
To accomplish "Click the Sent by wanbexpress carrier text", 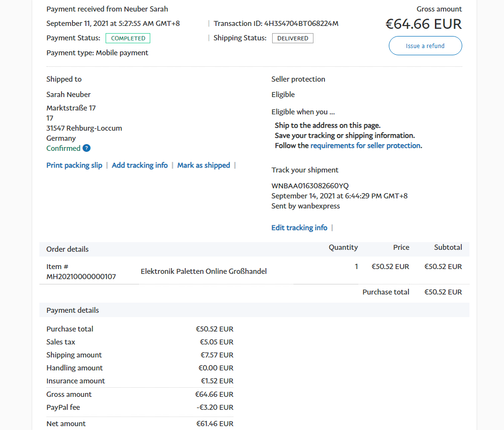I will pyautogui.click(x=305, y=206).
